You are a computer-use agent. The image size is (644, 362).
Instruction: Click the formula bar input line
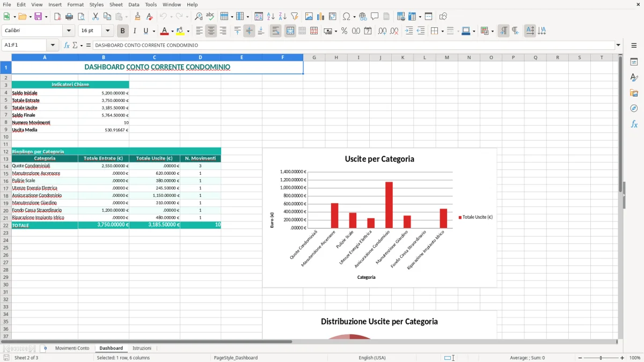353,46
